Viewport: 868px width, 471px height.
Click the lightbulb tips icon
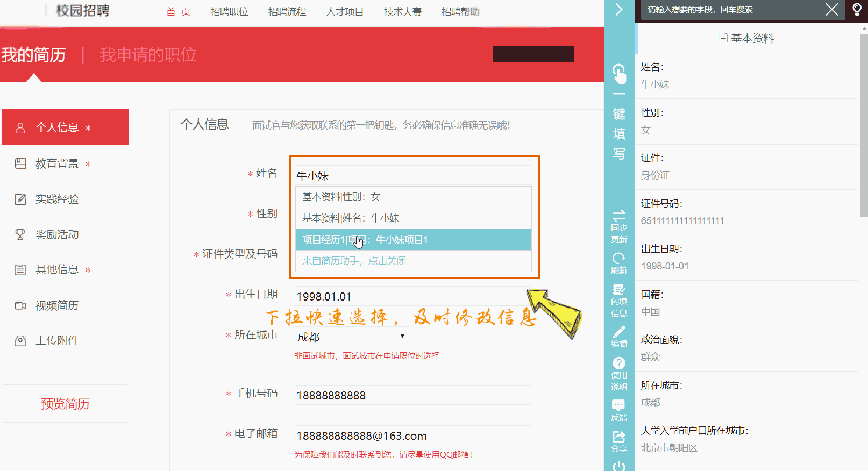857,9
